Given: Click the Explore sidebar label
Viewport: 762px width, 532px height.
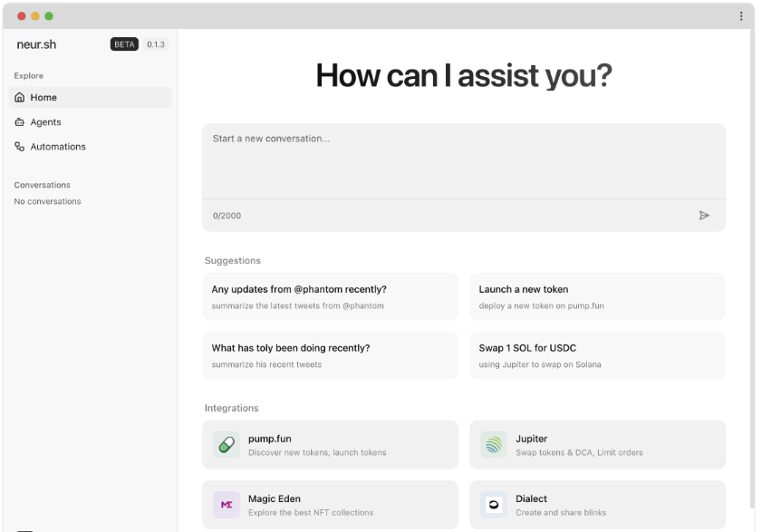Looking at the screenshot, I should 29,76.
